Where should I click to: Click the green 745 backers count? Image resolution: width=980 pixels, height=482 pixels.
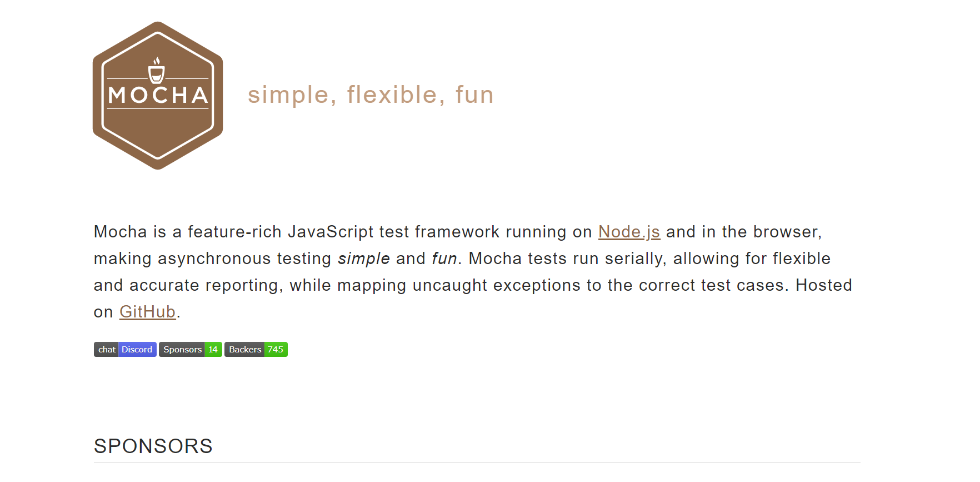276,350
